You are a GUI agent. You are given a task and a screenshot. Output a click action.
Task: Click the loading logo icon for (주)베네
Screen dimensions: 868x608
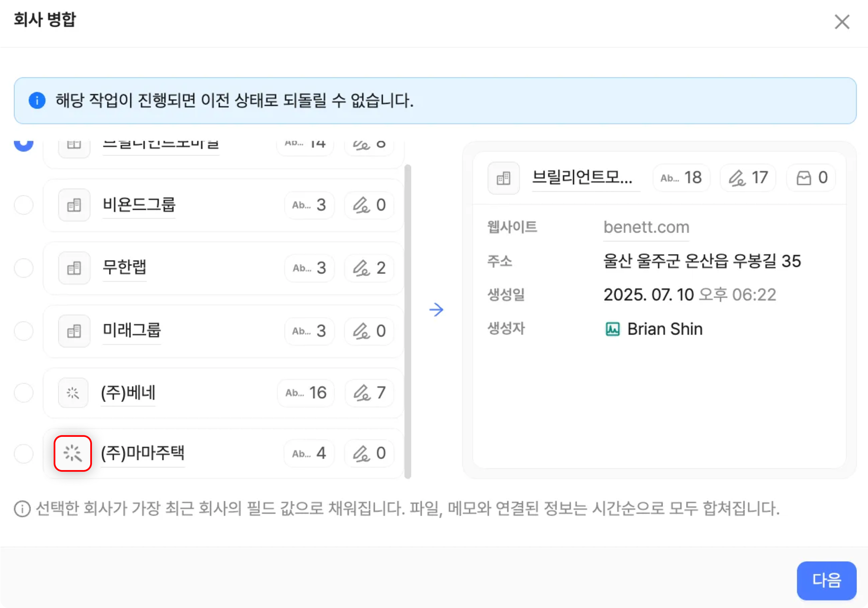[73, 393]
